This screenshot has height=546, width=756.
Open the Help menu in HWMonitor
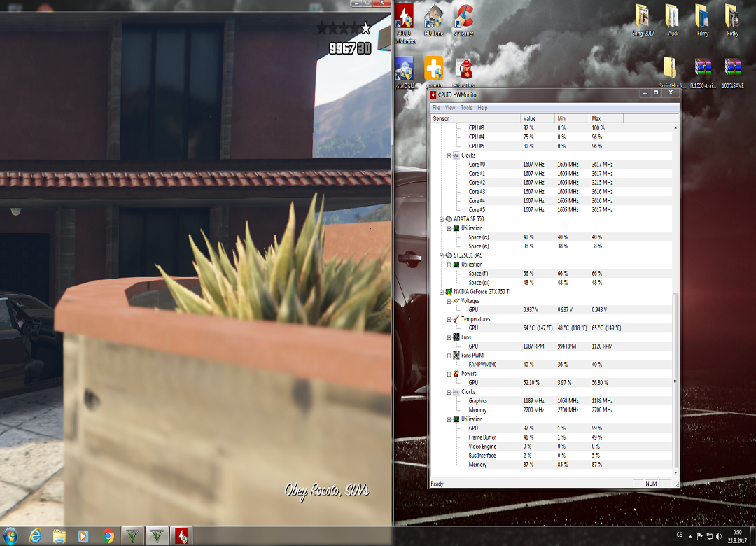click(482, 108)
